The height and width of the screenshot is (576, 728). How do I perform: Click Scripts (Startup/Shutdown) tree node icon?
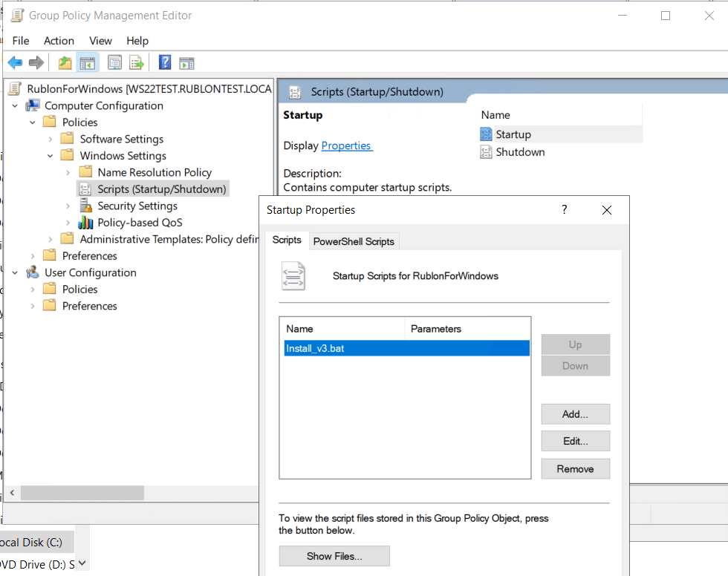pos(85,189)
